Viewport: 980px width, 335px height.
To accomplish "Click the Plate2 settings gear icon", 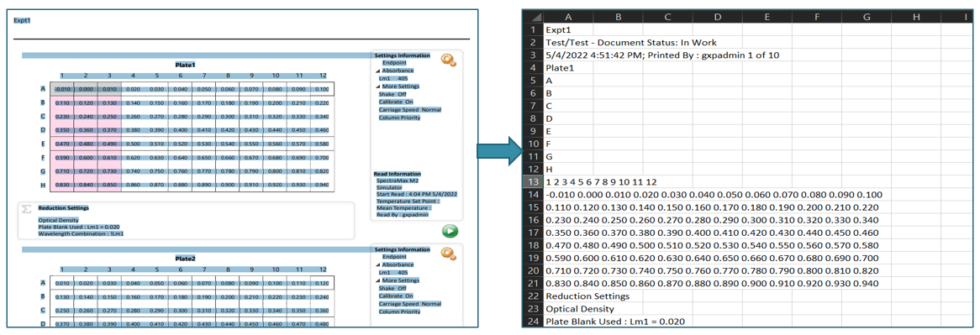I will pyautogui.click(x=448, y=254).
